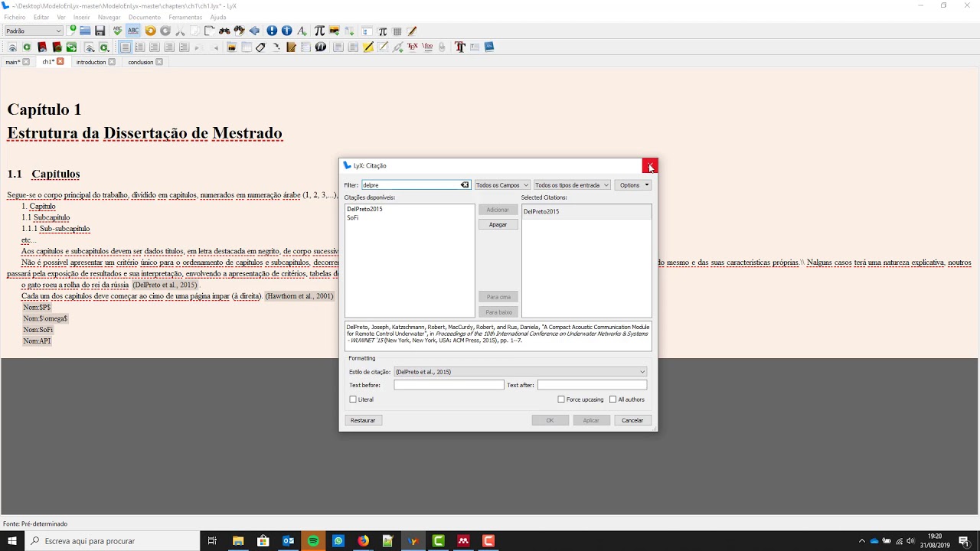The height and width of the screenshot is (551, 980).
Task: Click the Nom:SoFi inset in the document
Action: pyautogui.click(x=38, y=330)
